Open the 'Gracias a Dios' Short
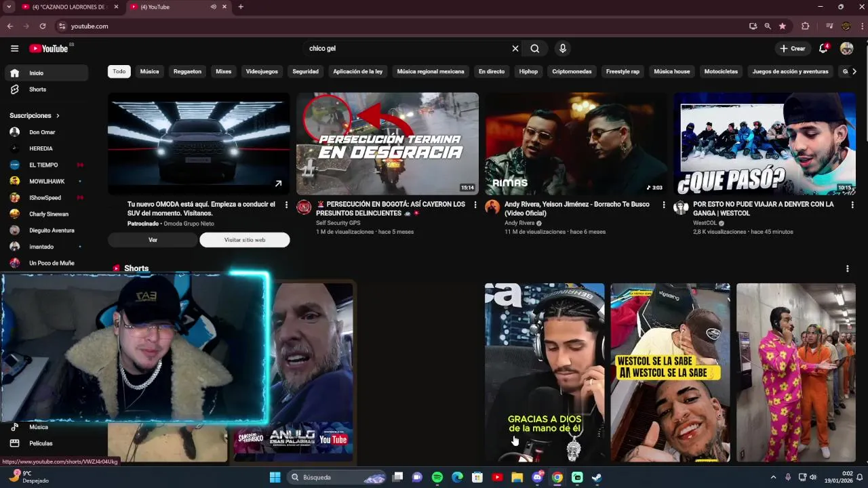 coord(545,372)
